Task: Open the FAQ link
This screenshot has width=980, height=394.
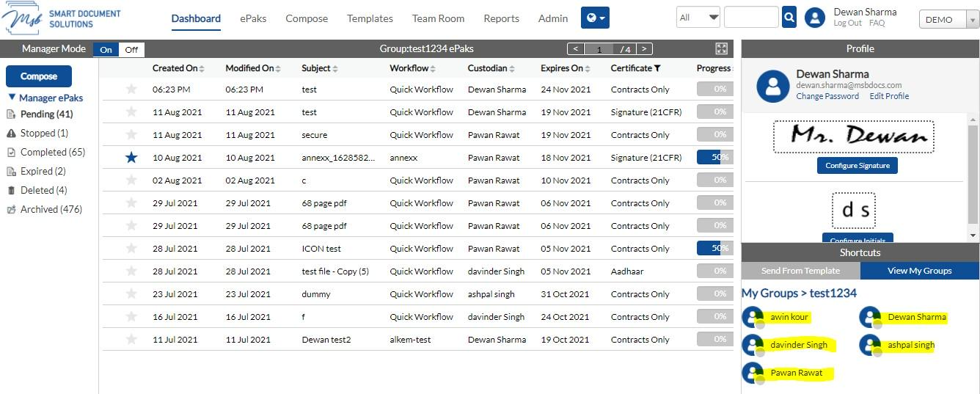Action: click(877, 23)
